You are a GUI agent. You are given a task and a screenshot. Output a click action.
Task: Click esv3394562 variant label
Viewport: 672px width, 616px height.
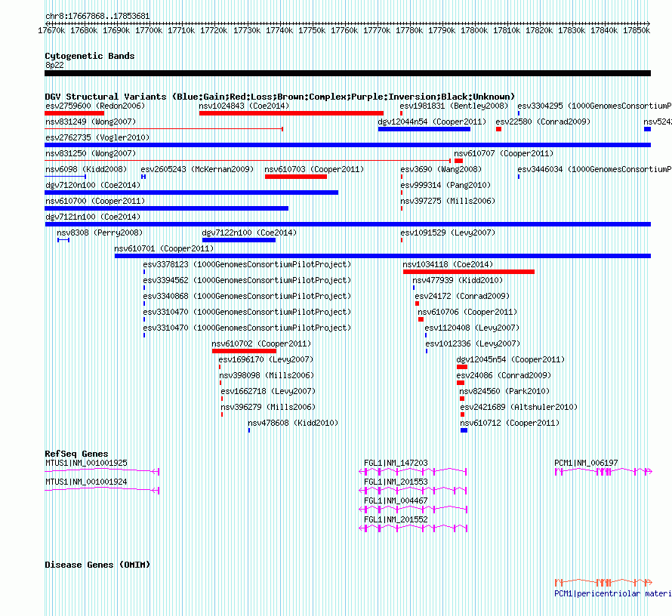pos(248,280)
